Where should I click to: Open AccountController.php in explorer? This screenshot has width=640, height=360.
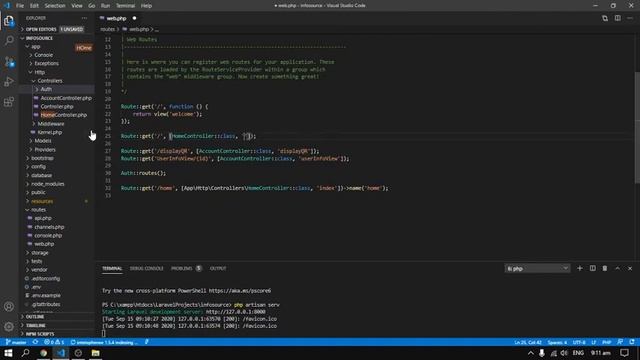66,98
